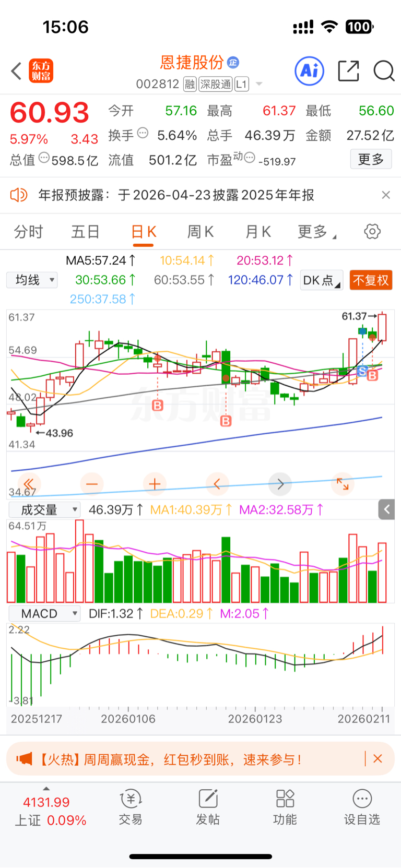Tap the 最高 61.37 value
The height and width of the screenshot is (868, 401).
(279, 111)
